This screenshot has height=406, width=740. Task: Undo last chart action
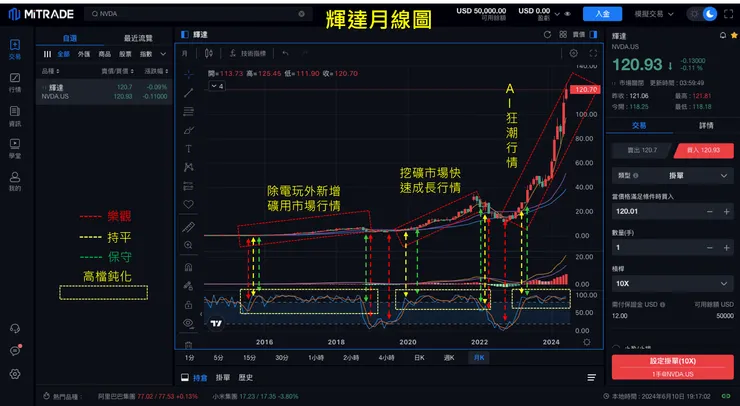coord(286,53)
